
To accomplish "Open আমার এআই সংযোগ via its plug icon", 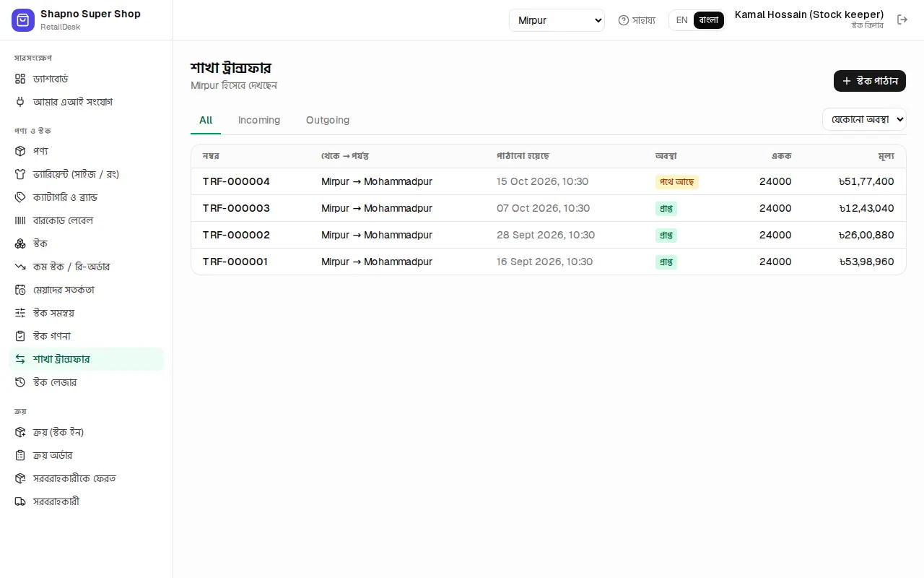I will click(20, 102).
